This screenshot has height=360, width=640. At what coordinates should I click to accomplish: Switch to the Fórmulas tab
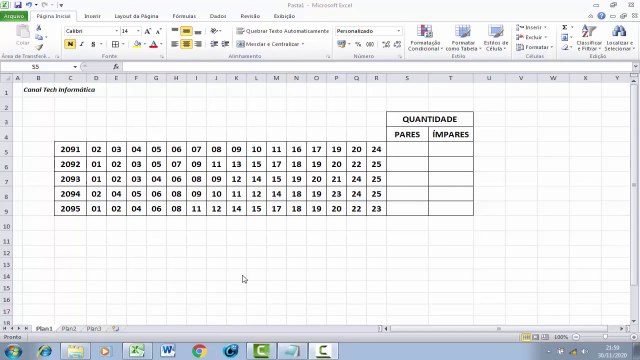point(184,16)
